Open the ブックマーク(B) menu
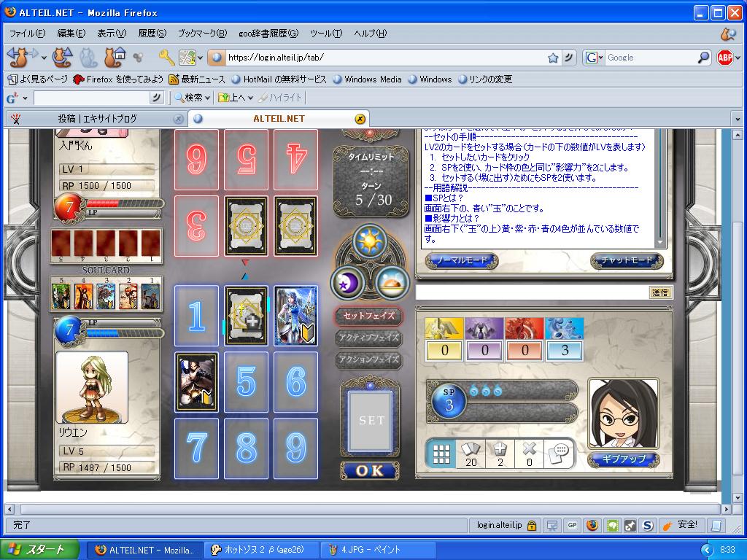747x560 pixels. click(x=203, y=34)
